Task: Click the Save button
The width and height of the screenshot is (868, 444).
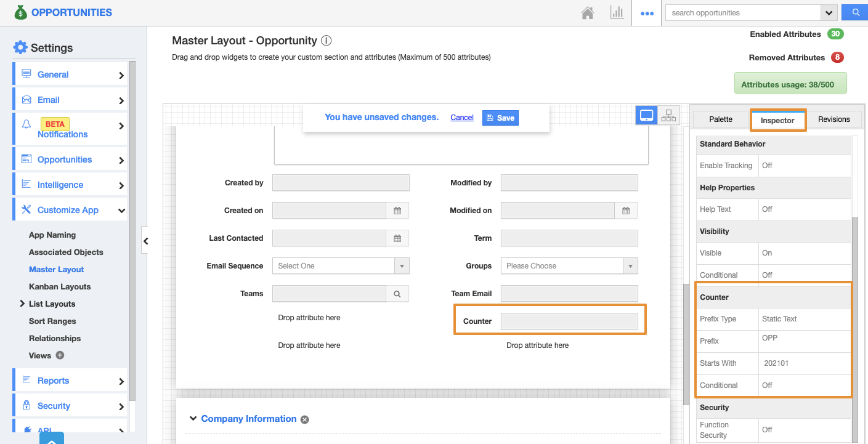Action: point(500,118)
